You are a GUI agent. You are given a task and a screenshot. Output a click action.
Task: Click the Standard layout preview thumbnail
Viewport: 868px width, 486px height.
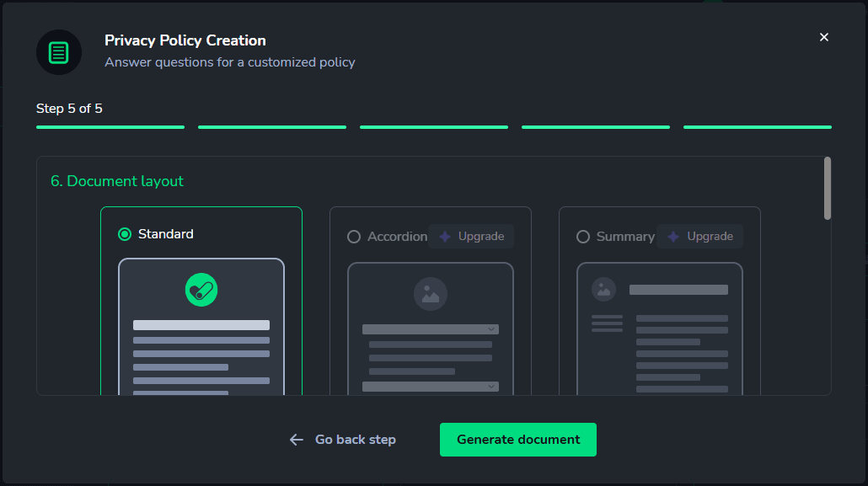pyautogui.click(x=201, y=327)
